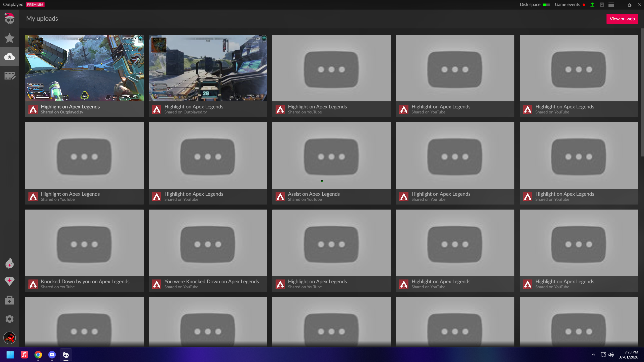The width and height of the screenshot is (644, 362).
Task: Open the medkit support sidebar icon
Action: click(9, 300)
